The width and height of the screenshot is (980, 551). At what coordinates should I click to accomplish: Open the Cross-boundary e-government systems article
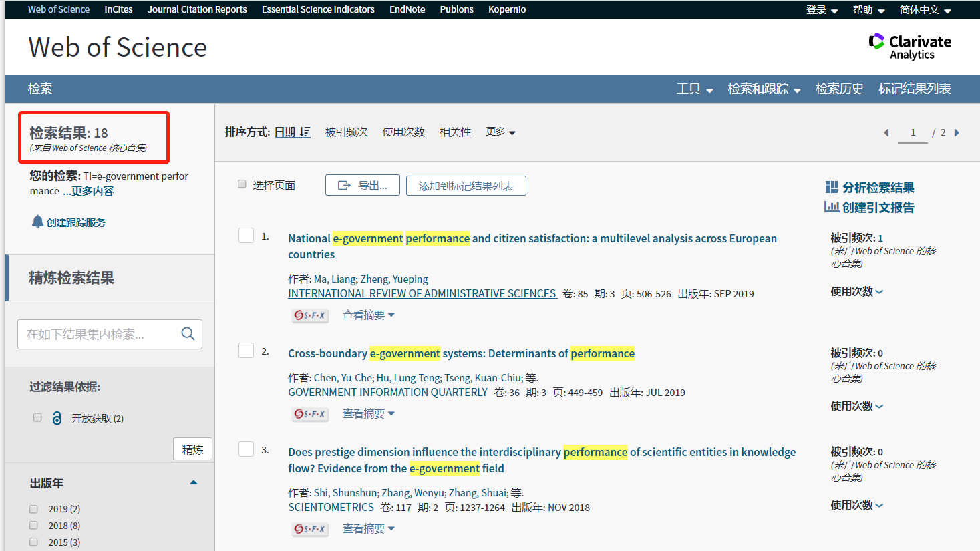pos(461,353)
